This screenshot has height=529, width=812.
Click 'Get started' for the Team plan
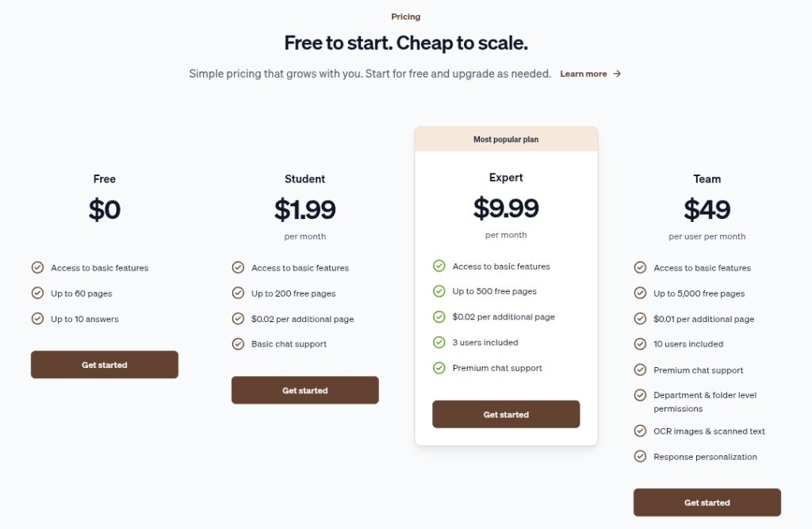coord(707,502)
